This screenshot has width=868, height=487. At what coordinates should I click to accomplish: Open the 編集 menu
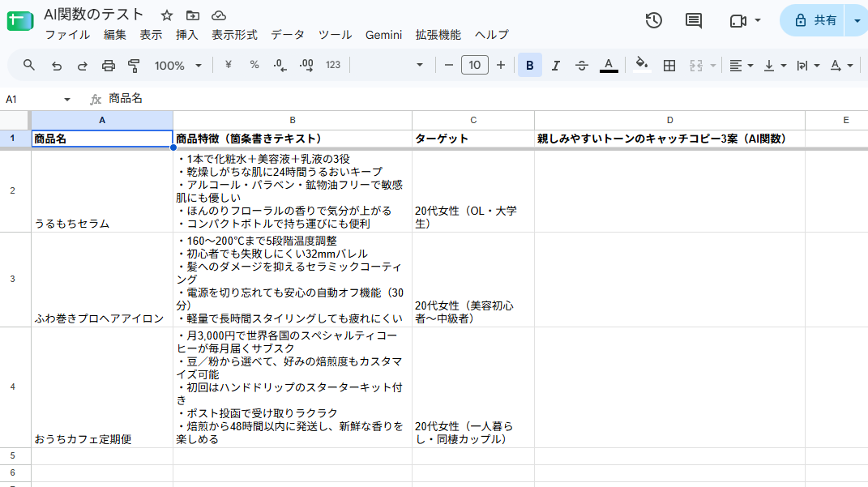pos(114,35)
